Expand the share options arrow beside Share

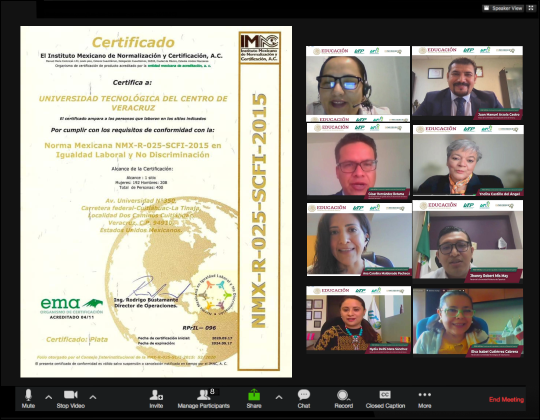click(279, 397)
